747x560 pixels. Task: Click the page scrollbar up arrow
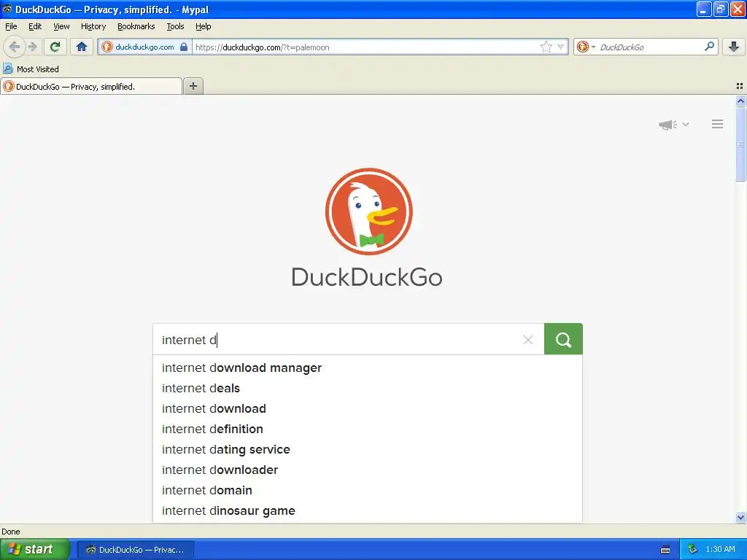pos(740,101)
